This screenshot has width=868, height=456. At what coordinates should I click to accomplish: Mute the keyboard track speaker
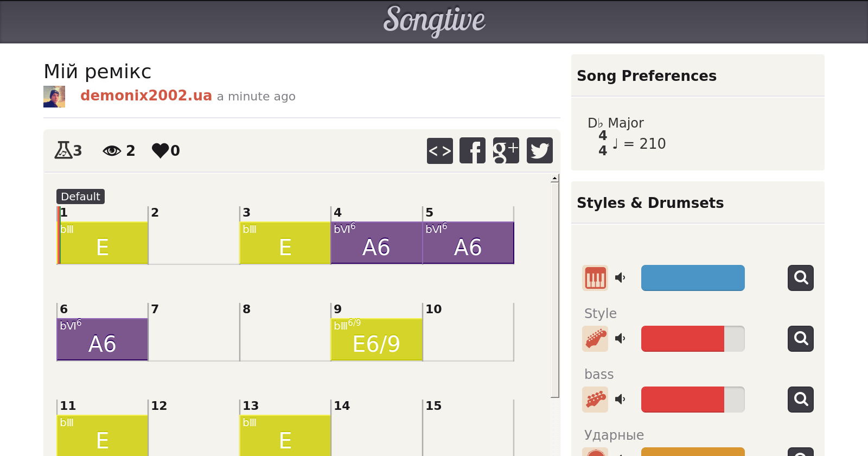(x=620, y=278)
